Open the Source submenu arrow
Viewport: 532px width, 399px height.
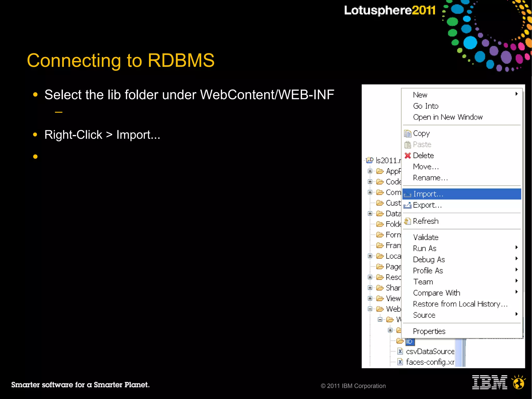point(517,314)
